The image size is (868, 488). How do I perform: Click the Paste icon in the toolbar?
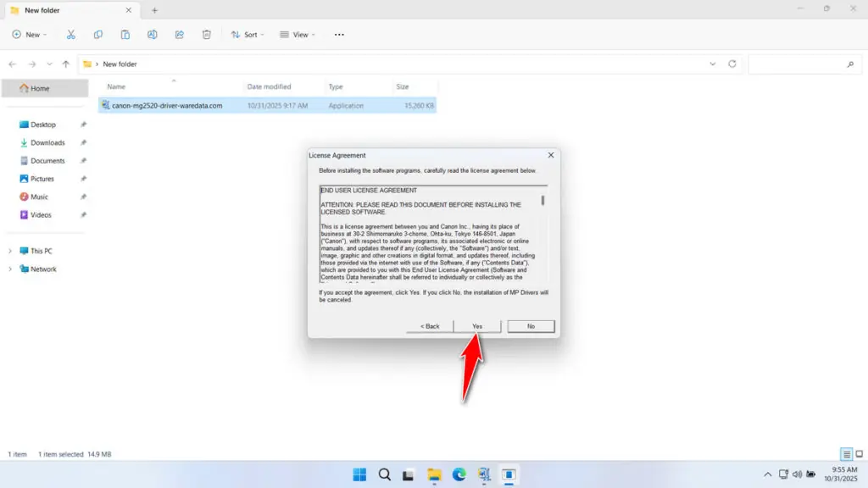[x=125, y=34]
